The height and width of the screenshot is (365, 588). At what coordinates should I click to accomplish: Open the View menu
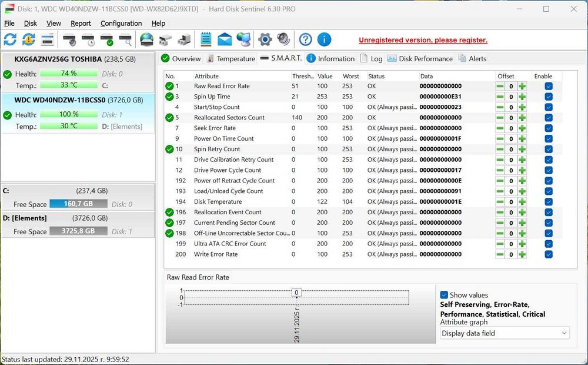54,24
